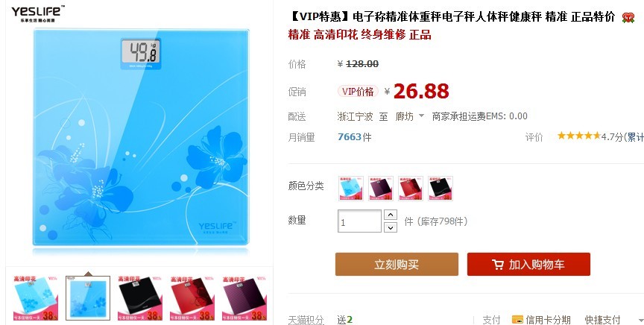Select the purple scale color option

381,188
